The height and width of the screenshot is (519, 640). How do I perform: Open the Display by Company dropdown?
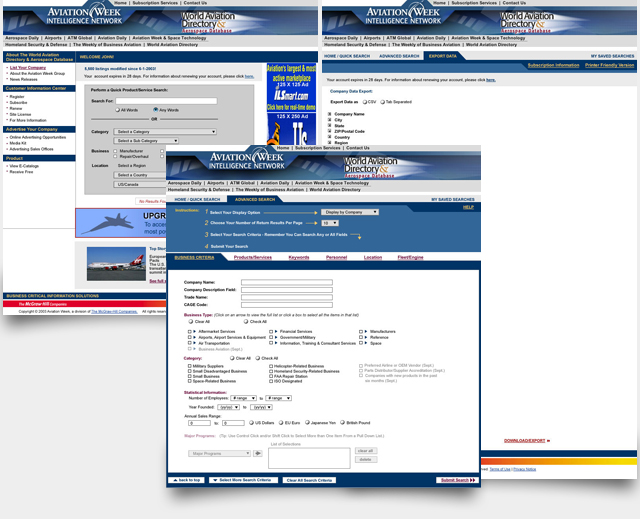(x=350, y=212)
